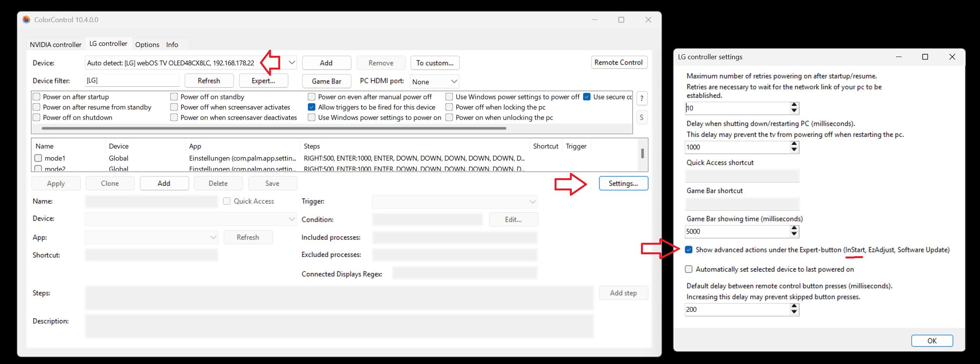
Task: Click the Apply preset button
Action: [x=56, y=183]
